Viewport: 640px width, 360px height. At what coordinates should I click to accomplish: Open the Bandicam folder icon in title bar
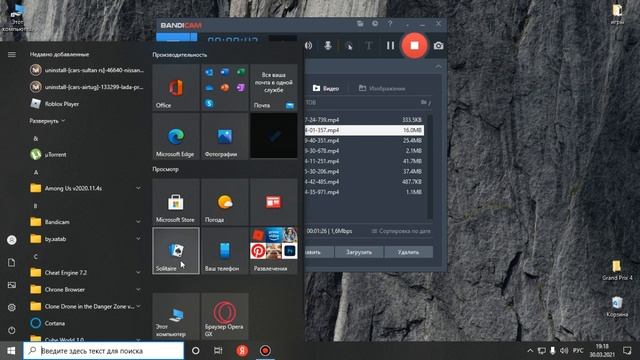point(360,24)
